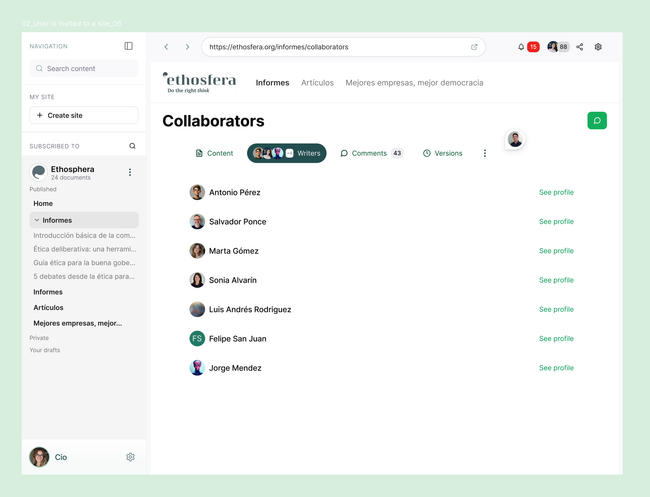Click the Search content field
The image size is (650, 497).
84,69
